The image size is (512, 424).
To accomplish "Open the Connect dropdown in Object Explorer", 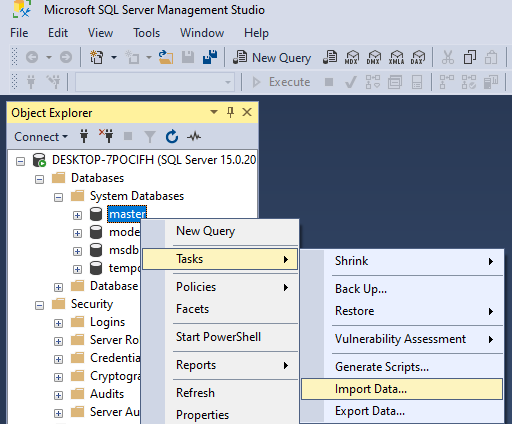I will [x=41, y=137].
